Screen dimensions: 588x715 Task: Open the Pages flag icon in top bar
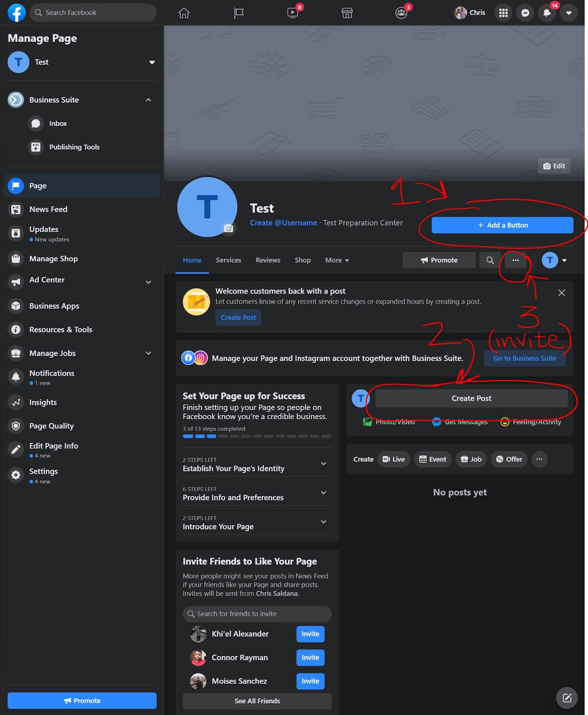[x=239, y=13]
